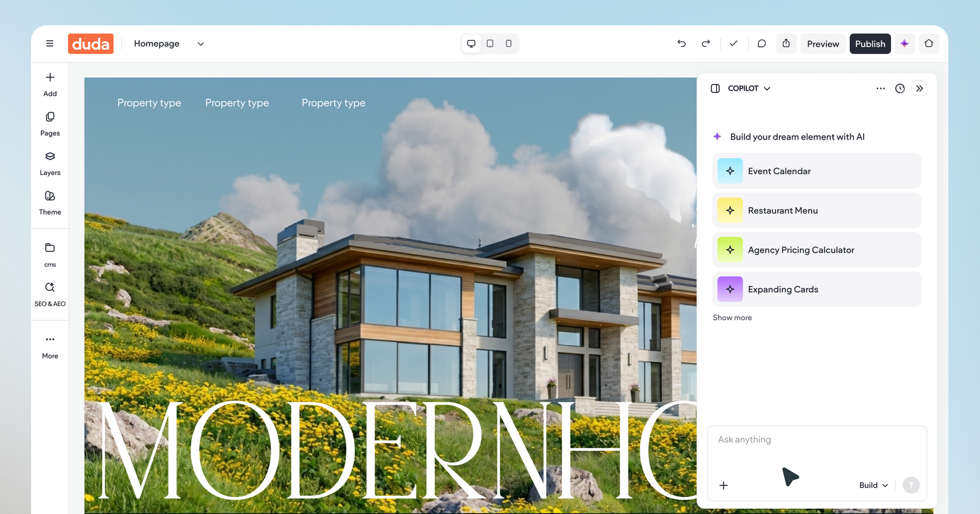Click the Show more link
The height and width of the screenshot is (514, 980).
(x=732, y=318)
